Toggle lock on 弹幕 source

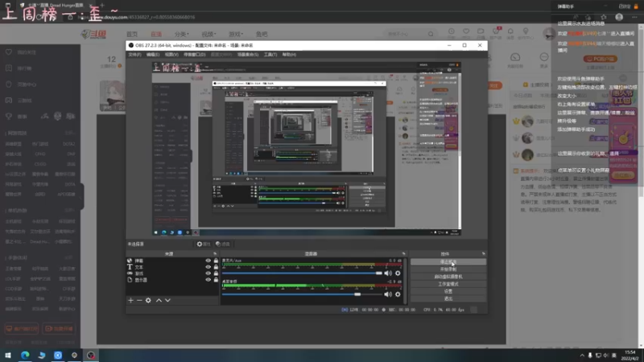click(x=216, y=261)
